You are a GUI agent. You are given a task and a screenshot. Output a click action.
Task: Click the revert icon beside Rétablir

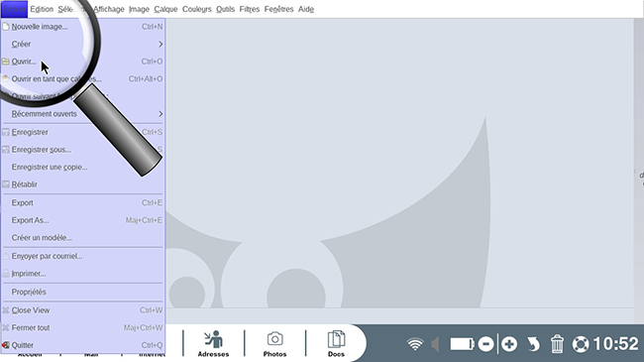6,184
